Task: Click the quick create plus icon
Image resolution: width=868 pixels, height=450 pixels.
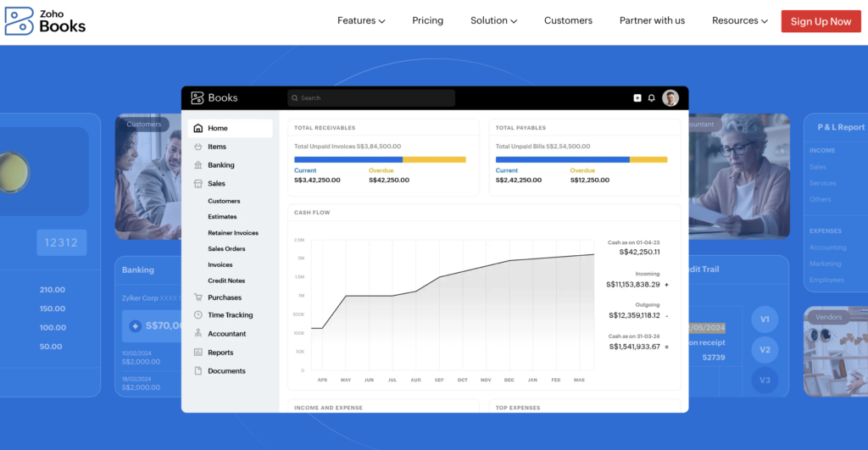Action: [637, 98]
